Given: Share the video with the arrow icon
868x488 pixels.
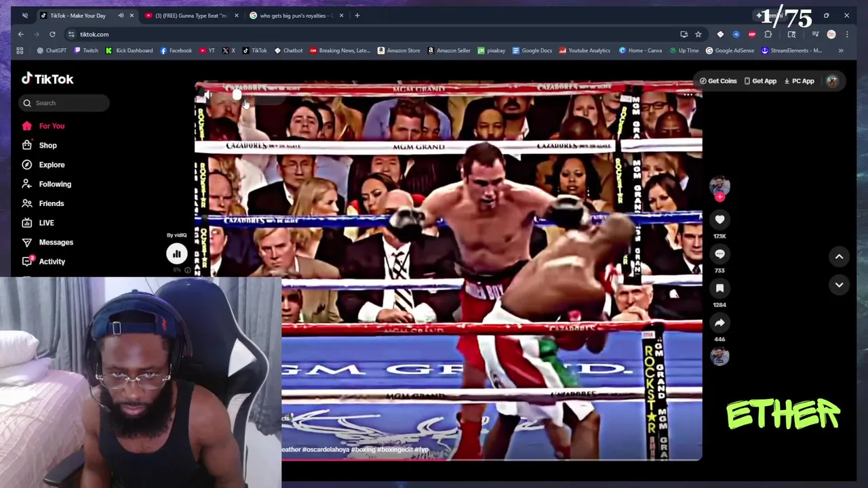Looking at the screenshot, I should tap(719, 323).
